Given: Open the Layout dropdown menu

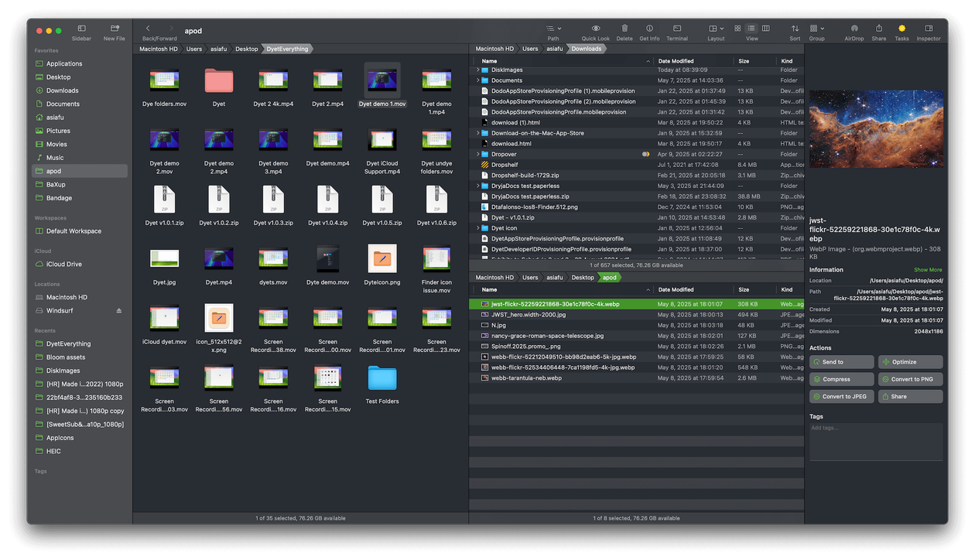Looking at the screenshot, I should tap(716, 29).
